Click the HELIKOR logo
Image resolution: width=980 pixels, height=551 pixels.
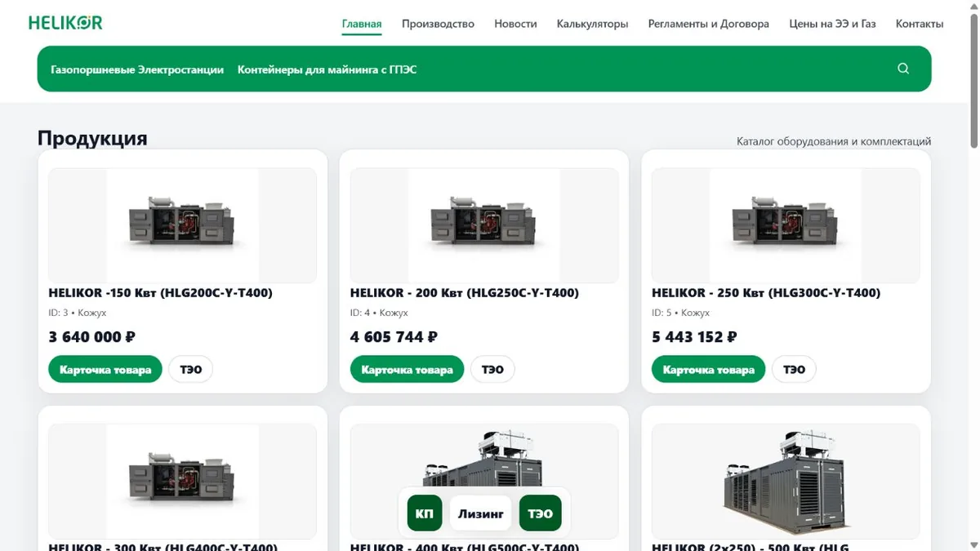pyautogui.click(x=65, y=23)
